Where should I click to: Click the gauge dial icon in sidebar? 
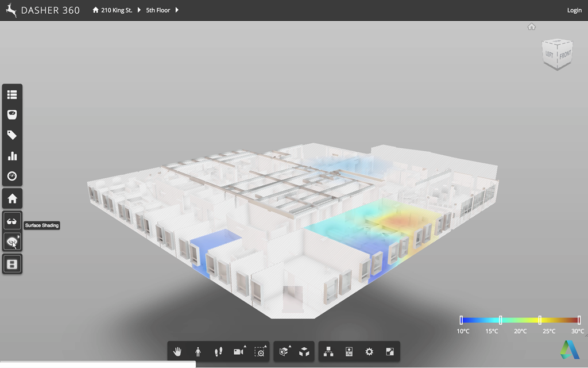click(x=12, y=177)
